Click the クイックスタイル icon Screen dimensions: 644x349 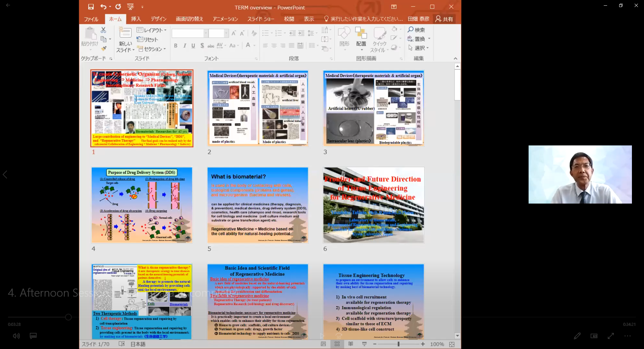[x=379, y=37]
